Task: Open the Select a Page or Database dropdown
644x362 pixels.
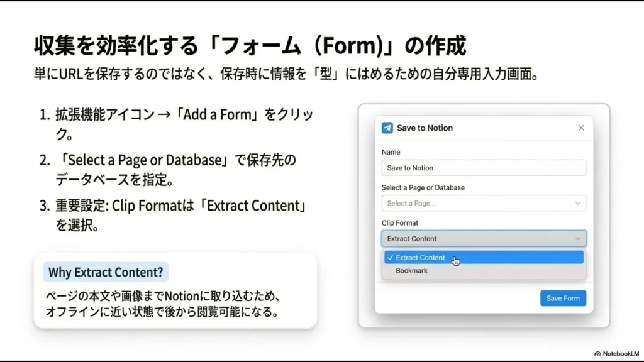Action: coord(483,203)
